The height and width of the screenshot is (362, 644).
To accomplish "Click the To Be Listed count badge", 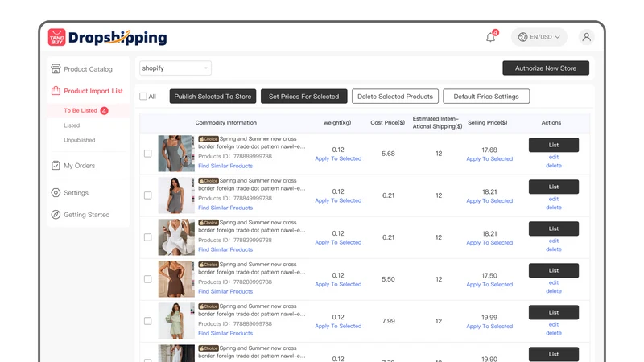I will 105,110.
